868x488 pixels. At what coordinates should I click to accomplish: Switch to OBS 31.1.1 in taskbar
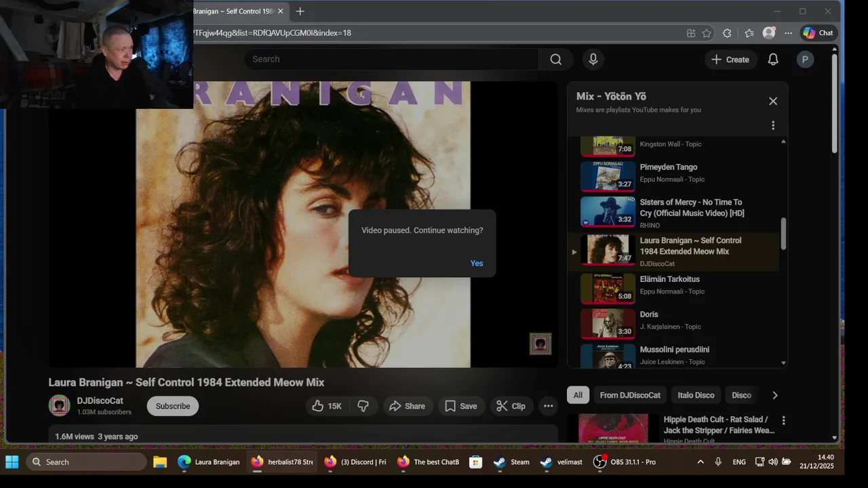(x=625, y=462)
